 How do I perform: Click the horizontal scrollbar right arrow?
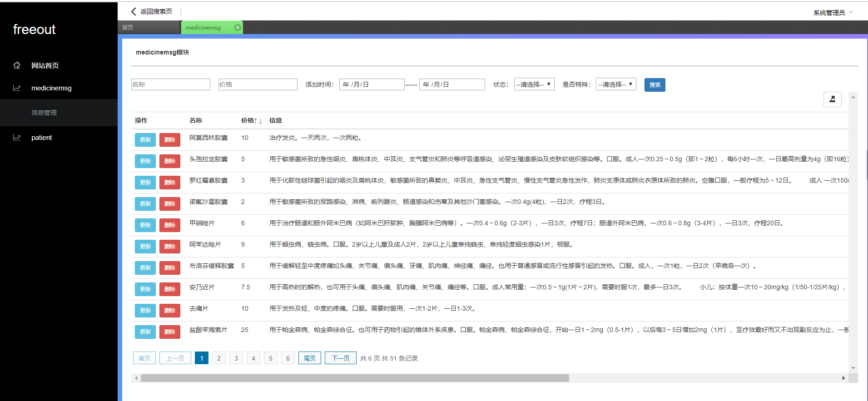click(x=843, y=378)
